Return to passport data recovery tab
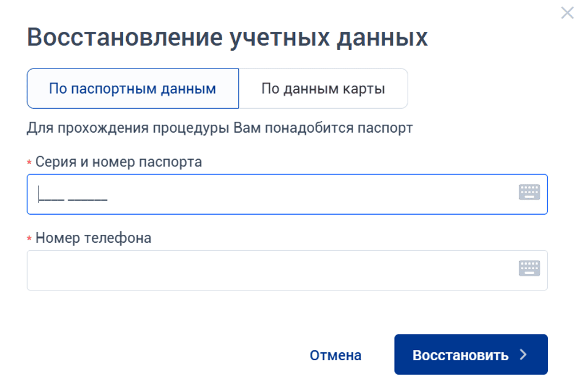The height and width of the screenshot is (392, 576). click(x=132, y=88)
